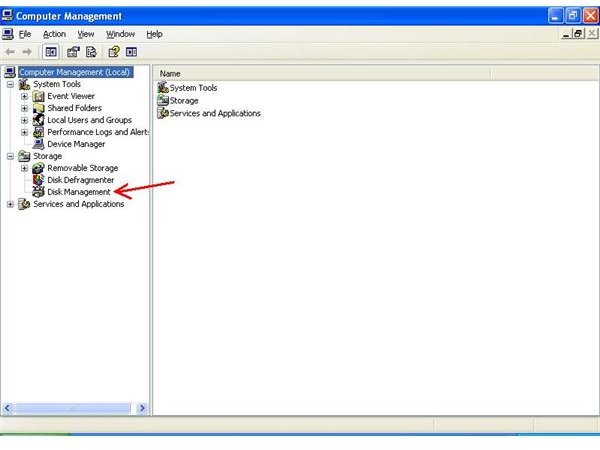The image size is (600, 450).
Task: Click the Device Manager tree icon
Action: point(38,144)
